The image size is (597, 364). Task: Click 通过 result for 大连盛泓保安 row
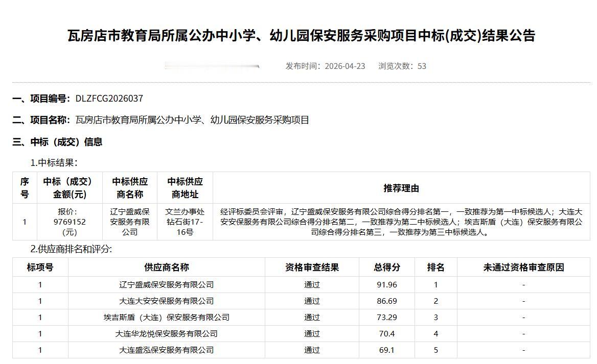pyautogui.click(x=312, y=350)
